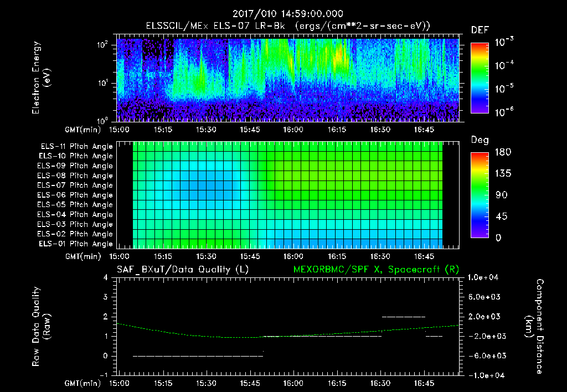Image resolution: width=567 pixels, height=392 pixels.
Task: Click the 10^-6 tick on DEF scale
Action: (504, 112)
